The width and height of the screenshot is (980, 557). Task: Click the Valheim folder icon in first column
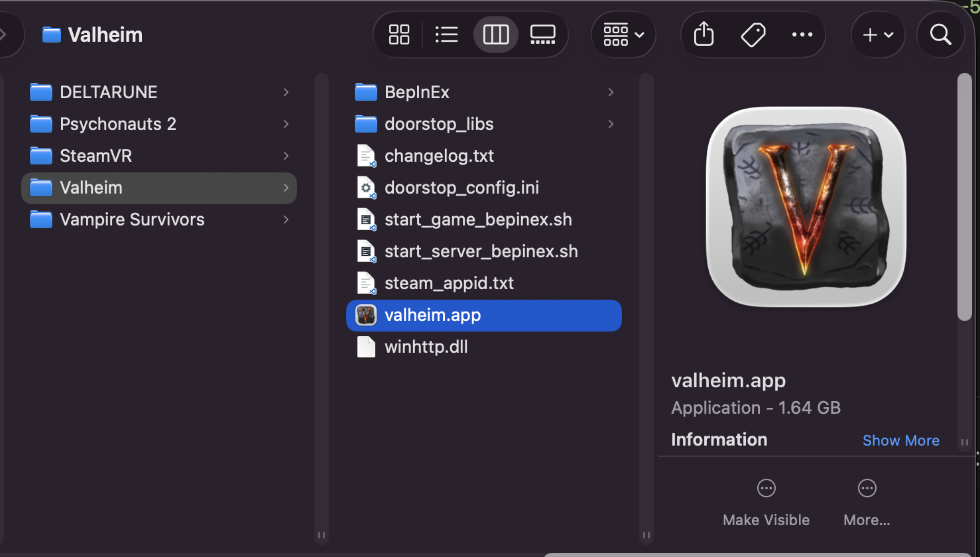coord(41,188)
